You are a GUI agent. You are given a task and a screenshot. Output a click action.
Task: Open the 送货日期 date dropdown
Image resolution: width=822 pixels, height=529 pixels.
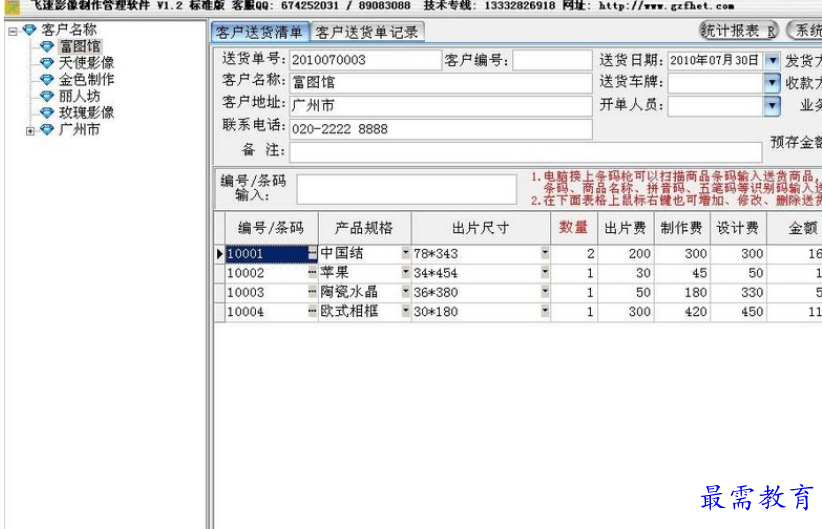[x=772, y=61]
